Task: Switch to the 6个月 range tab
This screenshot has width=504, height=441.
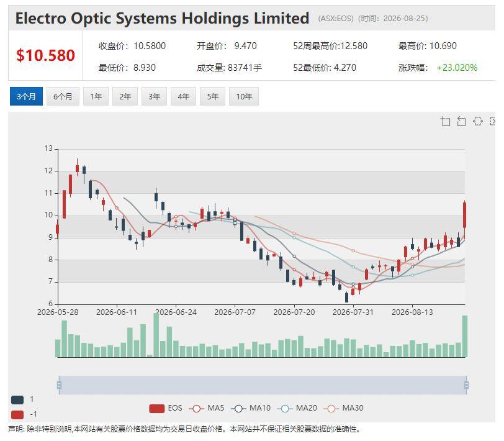Action: [x=63, y=96]
